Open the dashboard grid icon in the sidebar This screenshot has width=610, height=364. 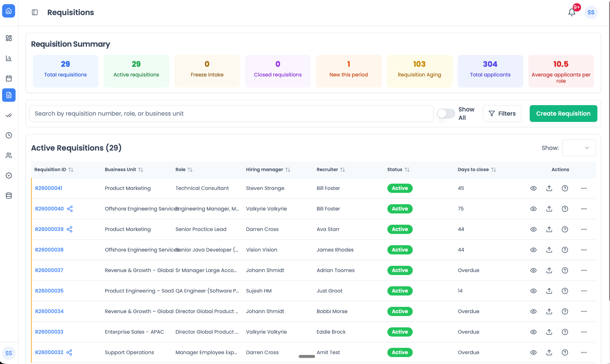[9, 38]
